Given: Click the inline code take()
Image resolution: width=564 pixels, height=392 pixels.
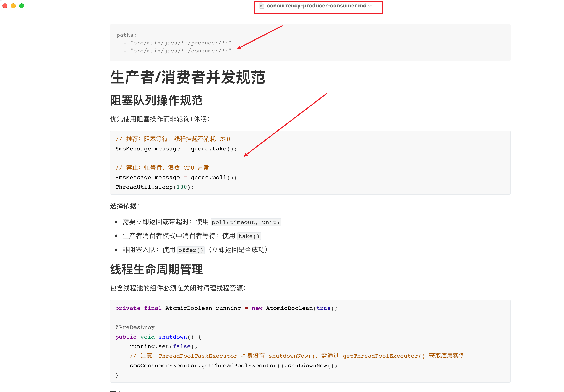Looking at the screenshot, I should tap(249, 236).
